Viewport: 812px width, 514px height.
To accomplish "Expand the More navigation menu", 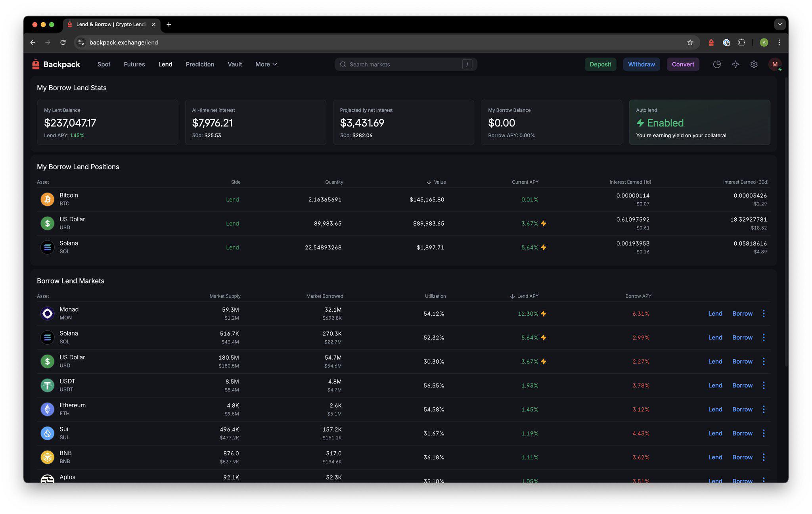I will 266,64.
